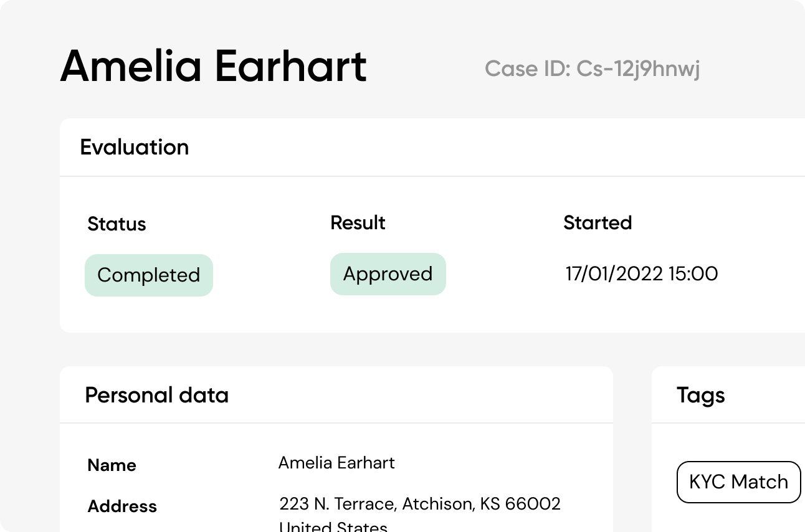The image size is (805, 532).
Task: Select the 223 N. Terrace address line
Action: pos(419,503)
